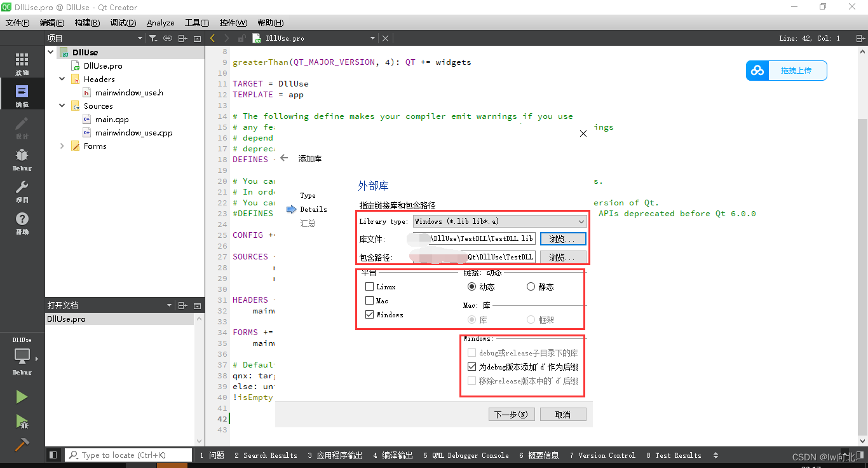Enable the Mac platform checkbox
This screenshot has height=468, width=868.
click(369, 301)
